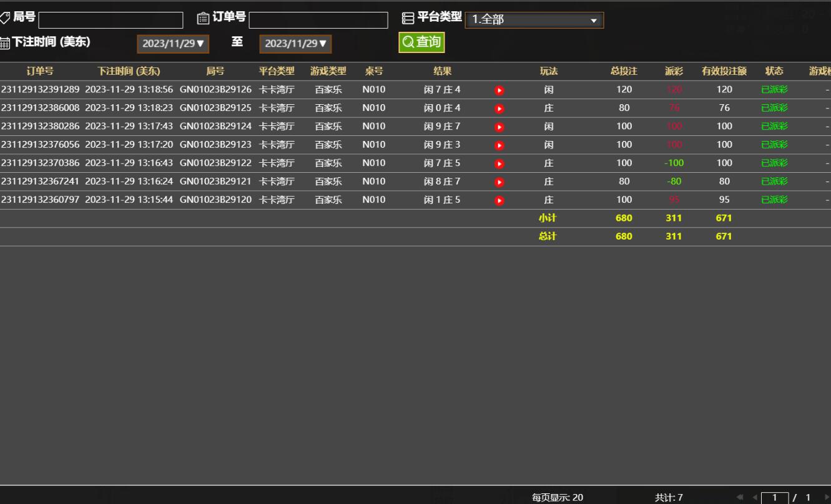Click the 有效投注额 column header
This screenshot has width=831, height=504.
724,72
